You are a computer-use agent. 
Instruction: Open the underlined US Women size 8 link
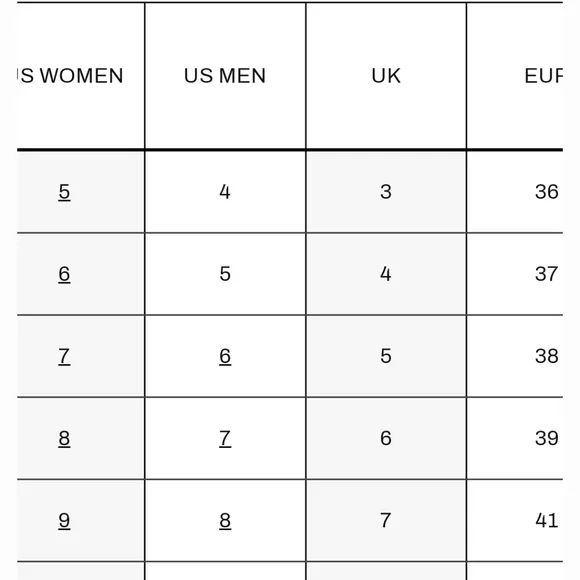pyautogui.click(x=64, y=438)
